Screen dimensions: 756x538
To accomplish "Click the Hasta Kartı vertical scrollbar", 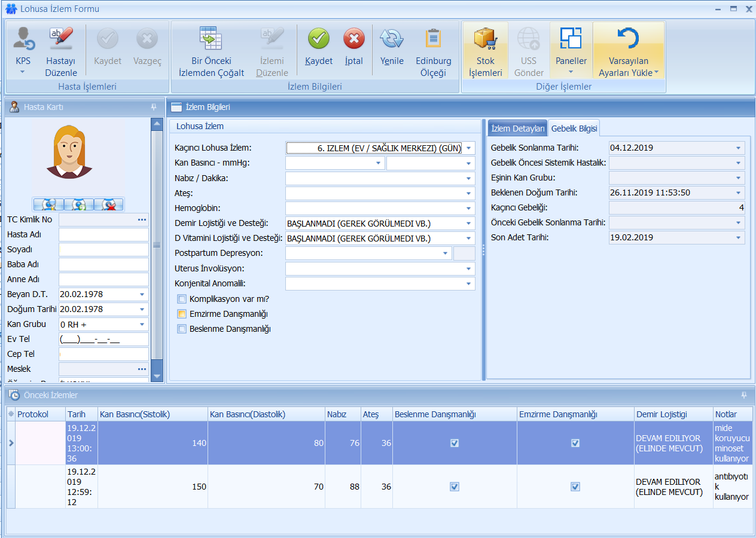I will click(x=157, y=245).
